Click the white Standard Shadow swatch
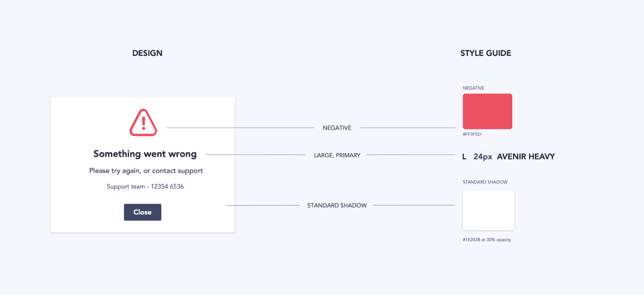Screen dimensions: 644x295 (488, 210)
